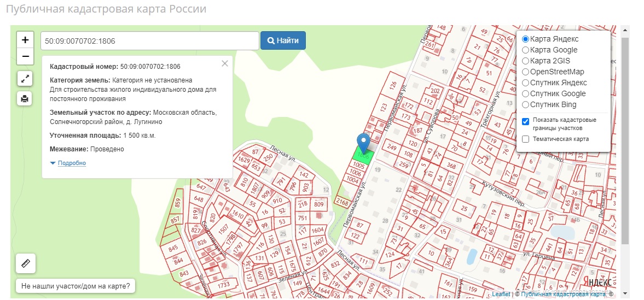Click parcel 1807 on the map
This screenshot has width=644, height=300.
coord(256,187)
